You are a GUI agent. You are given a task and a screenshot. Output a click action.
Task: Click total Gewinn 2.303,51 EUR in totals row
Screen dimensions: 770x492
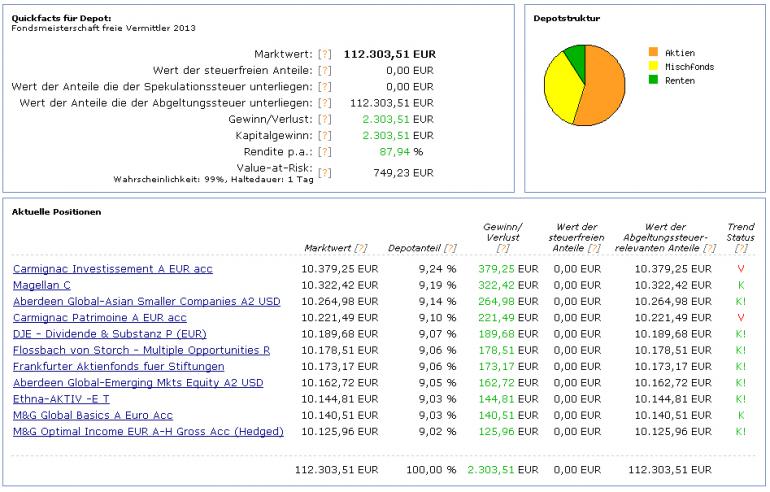[x=502, y=470]
